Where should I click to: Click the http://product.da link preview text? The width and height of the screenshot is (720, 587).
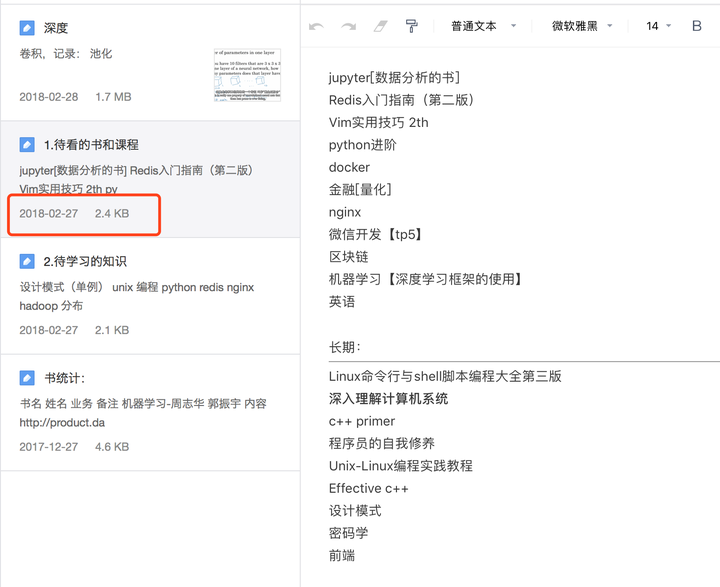(x=62, y=422)
